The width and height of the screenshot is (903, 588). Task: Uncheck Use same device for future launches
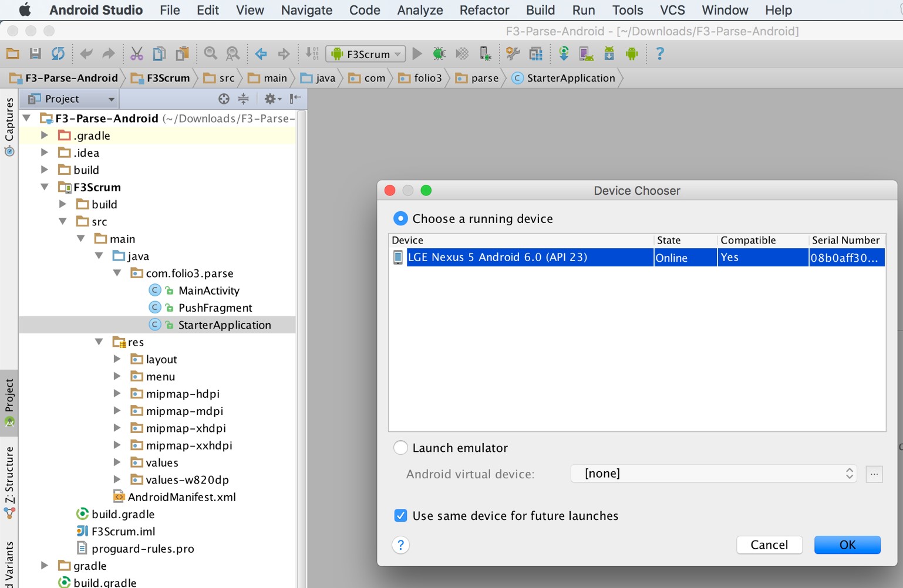click(x=400, y=516)
